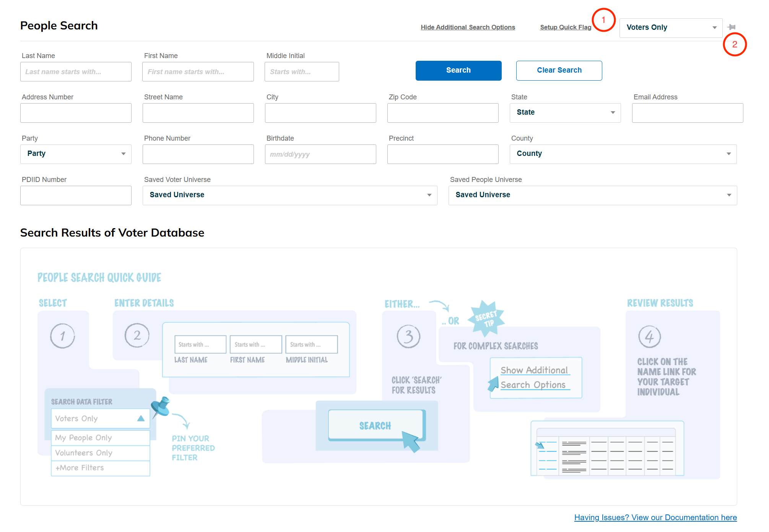Open the Setup Quick Flag link

pos(566,27)
